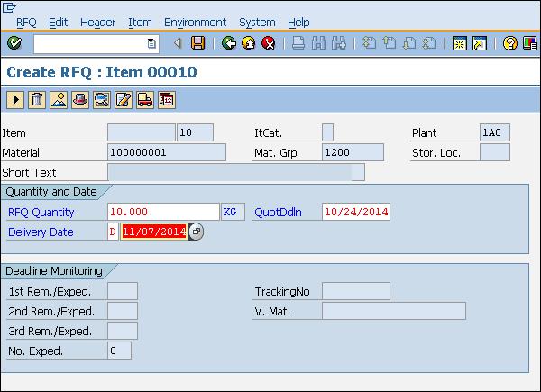Click the Item number field 10
This screenshot has width=541, height=392.
pos(195,132)
